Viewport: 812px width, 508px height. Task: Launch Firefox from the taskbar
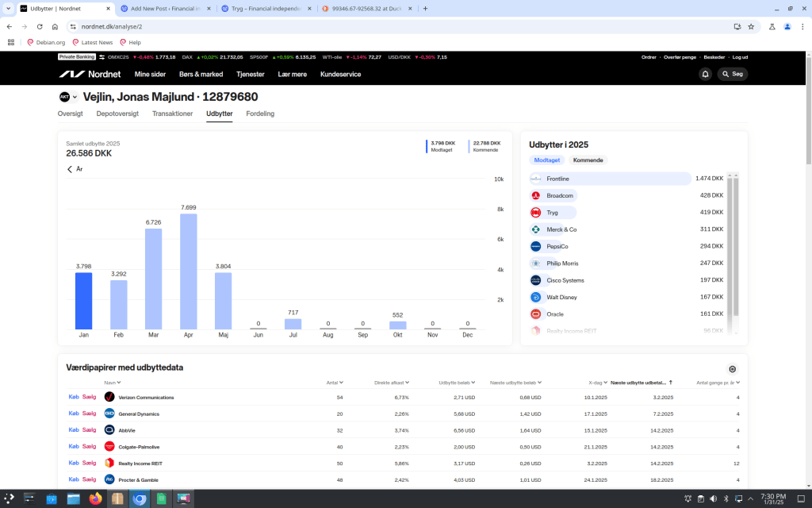(x=96, y=498)
